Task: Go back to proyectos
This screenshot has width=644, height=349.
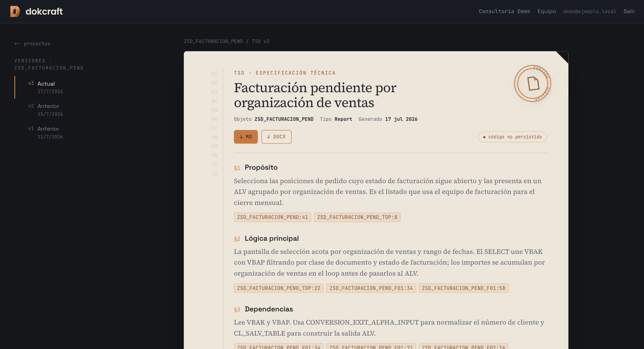Action: pos(32,44)
